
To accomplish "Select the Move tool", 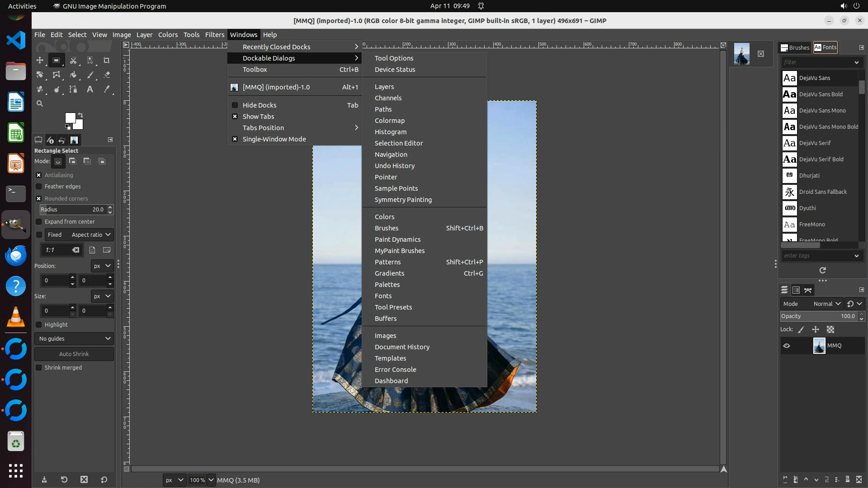I will [40, 60].
